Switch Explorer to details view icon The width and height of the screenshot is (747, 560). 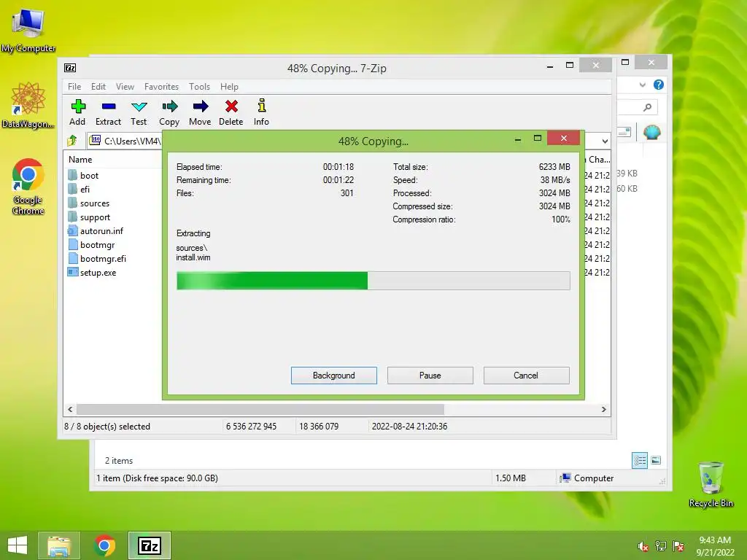tap(640, 461)
